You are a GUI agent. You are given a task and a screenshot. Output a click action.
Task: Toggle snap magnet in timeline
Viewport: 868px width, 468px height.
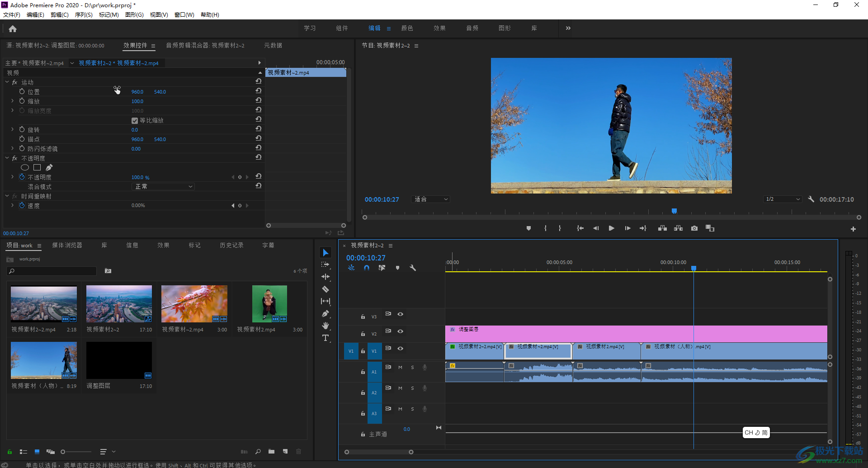[367, 268]
